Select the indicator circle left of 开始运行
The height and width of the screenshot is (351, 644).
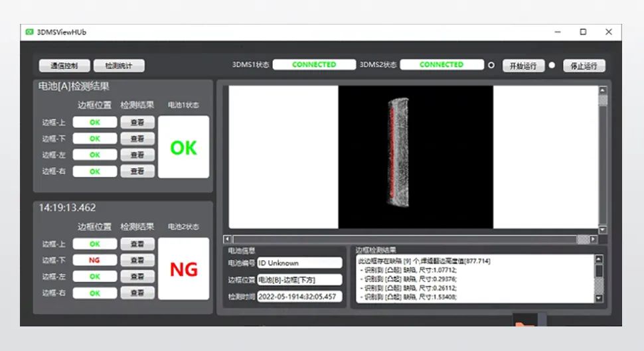coord(491,66)
